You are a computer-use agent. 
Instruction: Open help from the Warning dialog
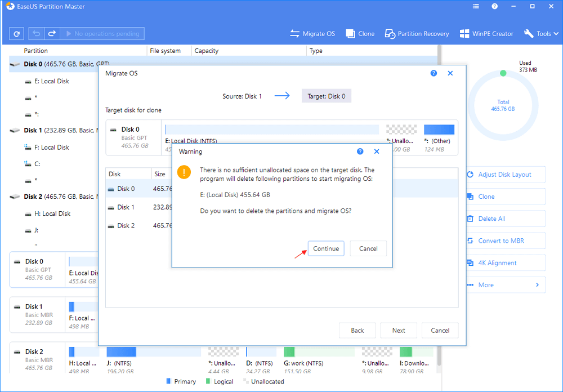pyautogui.click(x=360, y=152)
